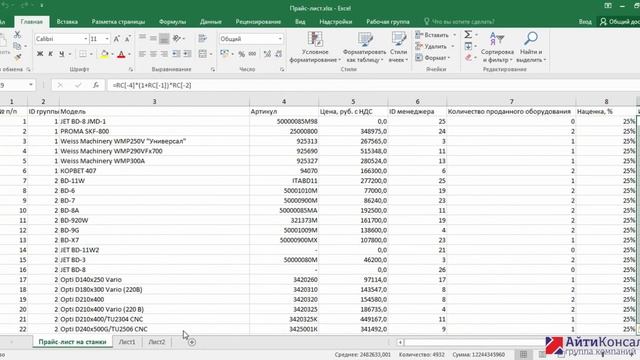
Task: Apply the comma thousands separator style
Action: [x=253, y=54]
